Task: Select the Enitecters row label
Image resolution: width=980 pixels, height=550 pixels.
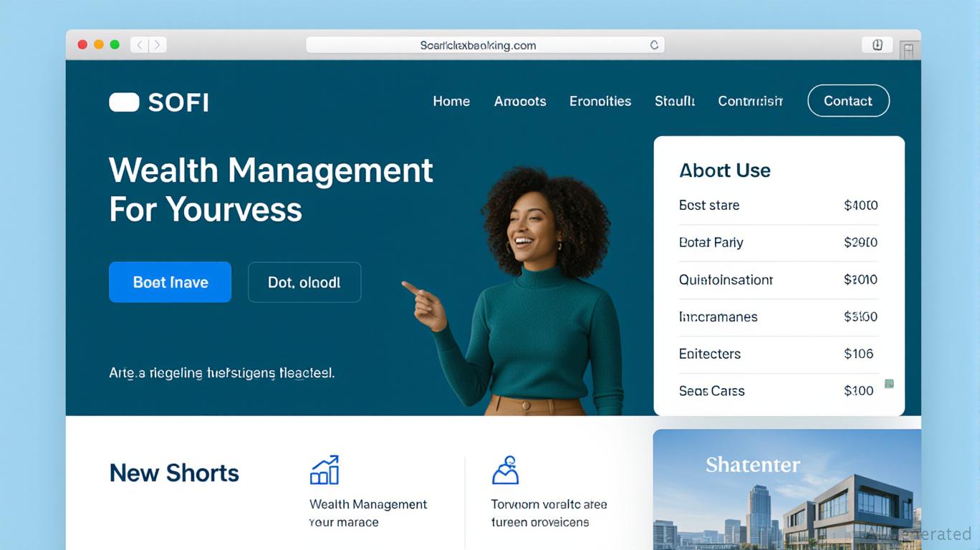Action: pos(710,354)
